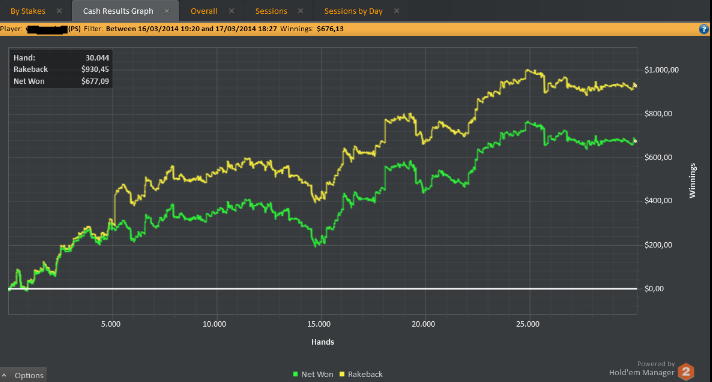Close the Sessions by Day tab

(396, 11)
